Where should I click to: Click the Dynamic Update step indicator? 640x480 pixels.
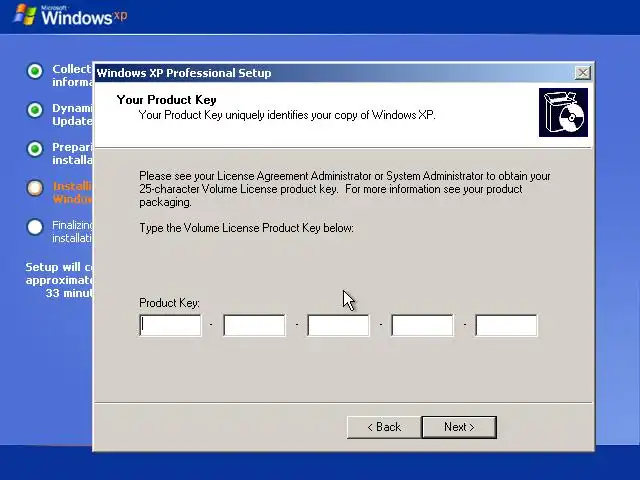(35, 110)
